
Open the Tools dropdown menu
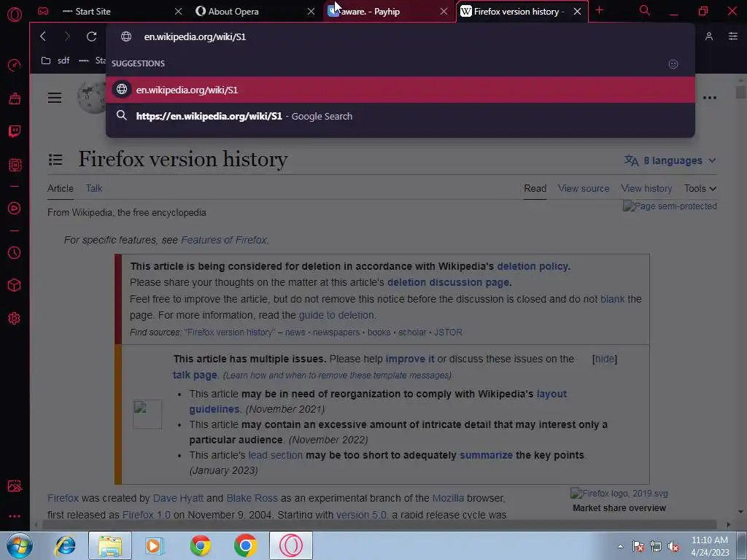(700, 189)
